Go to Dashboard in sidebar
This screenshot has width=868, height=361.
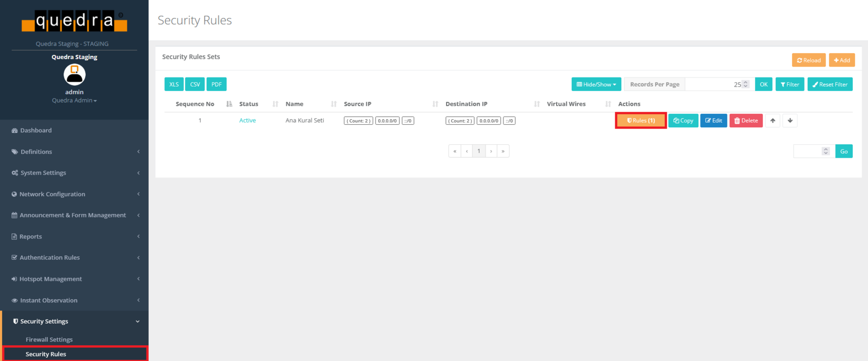point(36,131)
